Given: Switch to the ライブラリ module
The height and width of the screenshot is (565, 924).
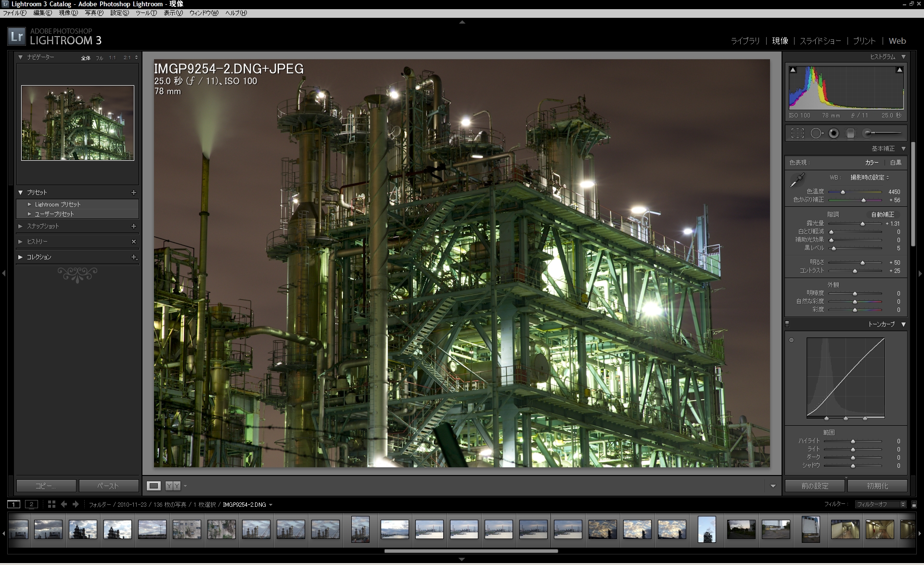Looking at the screenshot, I should click(745, 41).
